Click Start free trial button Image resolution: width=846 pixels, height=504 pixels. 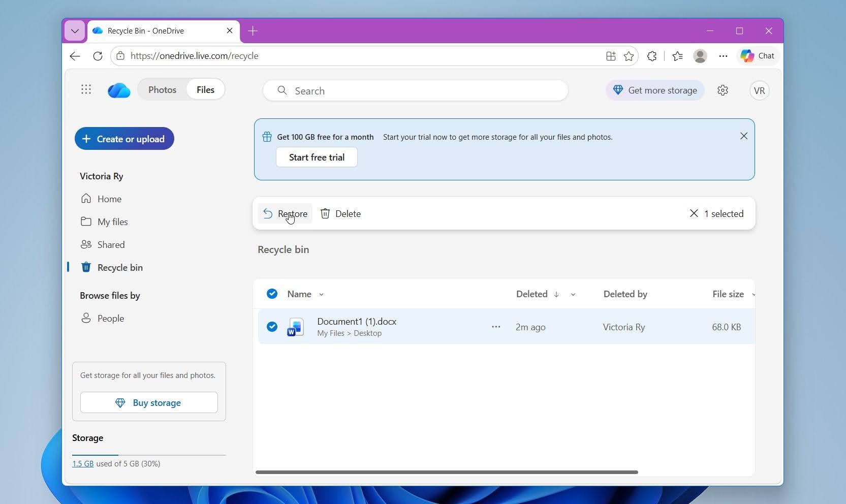(317, 157)
